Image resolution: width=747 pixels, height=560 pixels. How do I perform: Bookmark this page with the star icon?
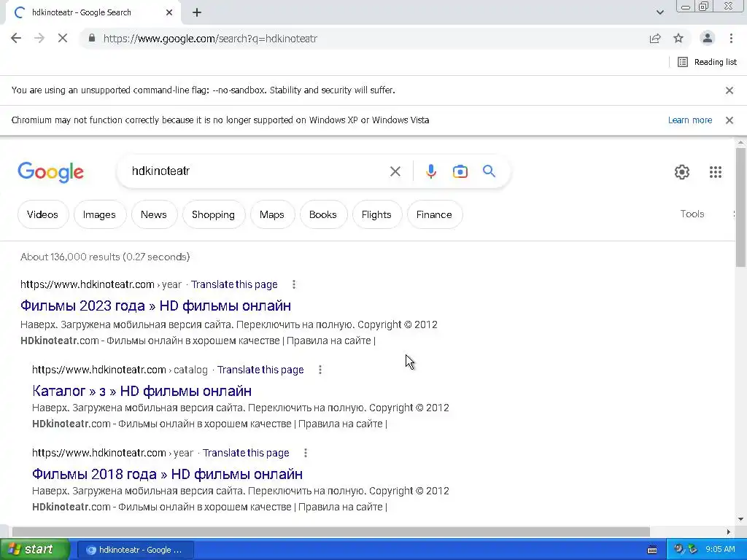(x=678, y=38)
